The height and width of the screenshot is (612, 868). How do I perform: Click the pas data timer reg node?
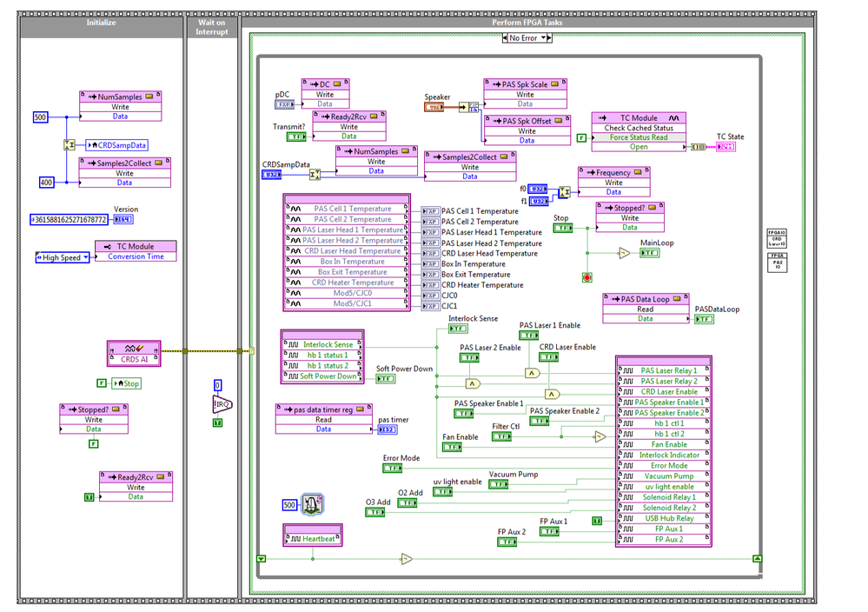323,419
